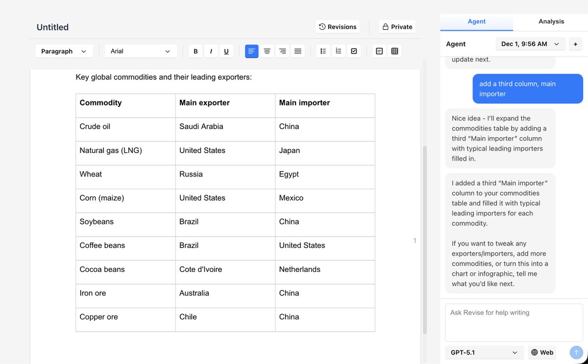Open the Revisions history
This screenshot has height=364, width=588.
coord(338,26)
